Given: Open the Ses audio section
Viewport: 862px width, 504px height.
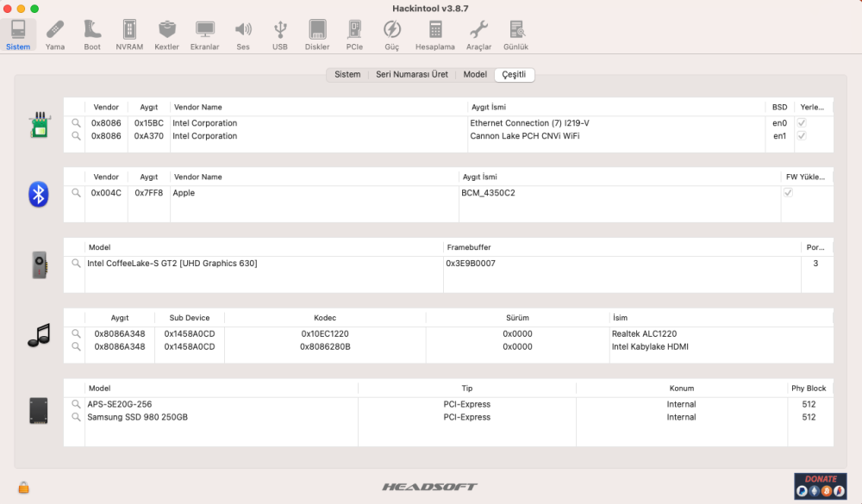Looking at the screenshot, I should (x=243, y=35).
